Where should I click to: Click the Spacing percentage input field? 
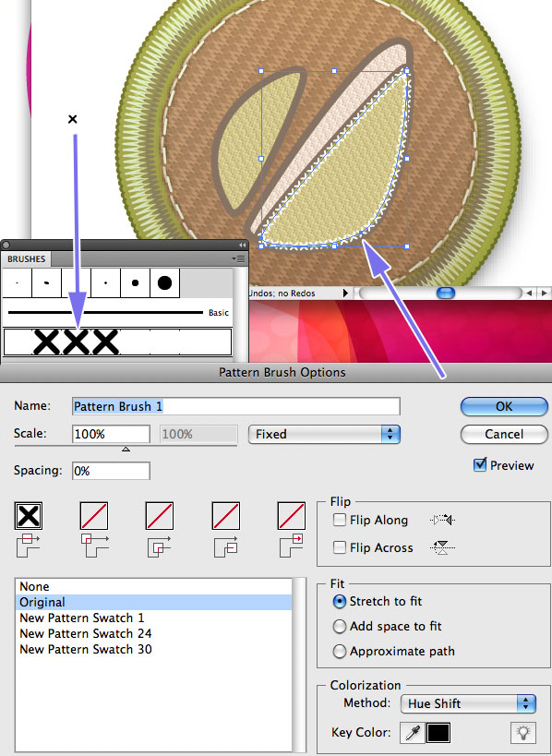(111, 471)
